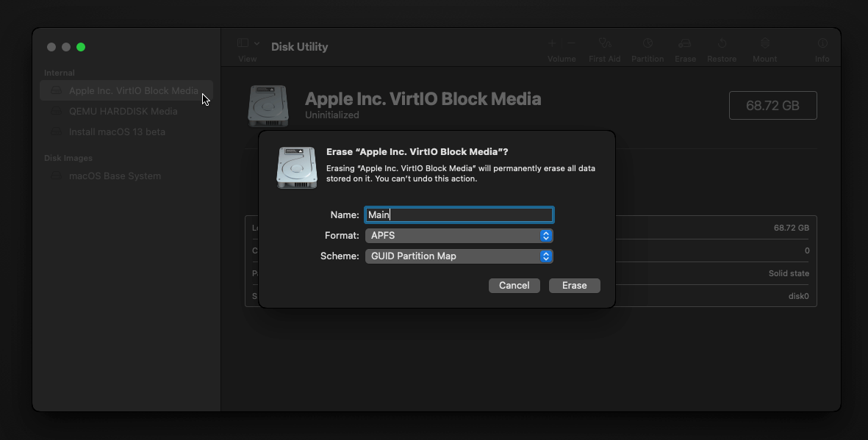The image size is (868, 440).
Task: Click the green zoom window button
Action: 81,47
